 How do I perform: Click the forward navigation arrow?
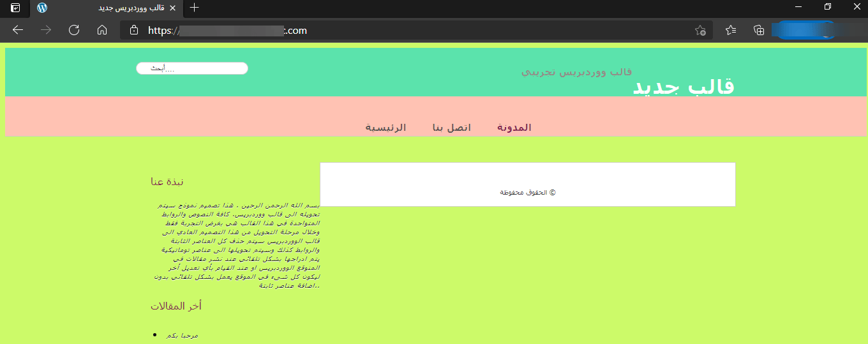pyautogui.click(x=46, y=30)
